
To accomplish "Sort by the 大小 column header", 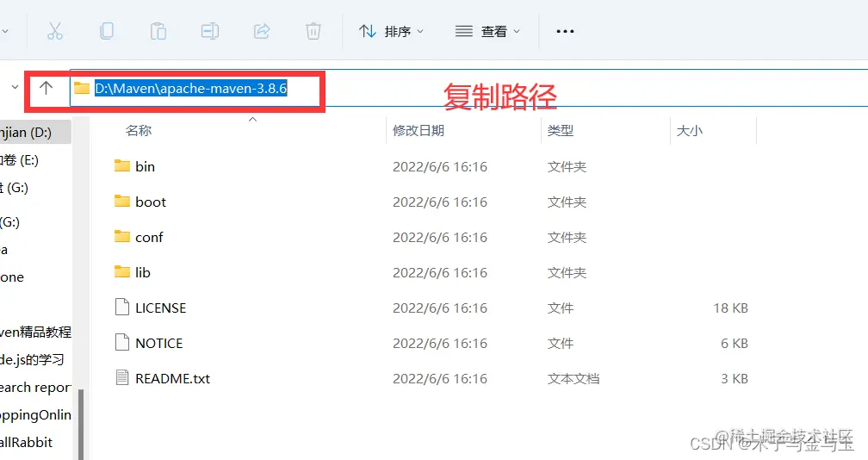I will pos(689,131).
